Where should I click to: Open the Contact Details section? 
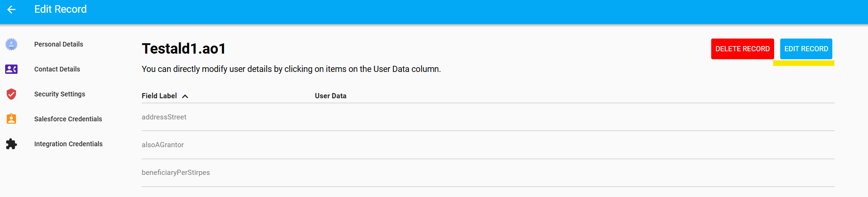[x=57, y=69]
